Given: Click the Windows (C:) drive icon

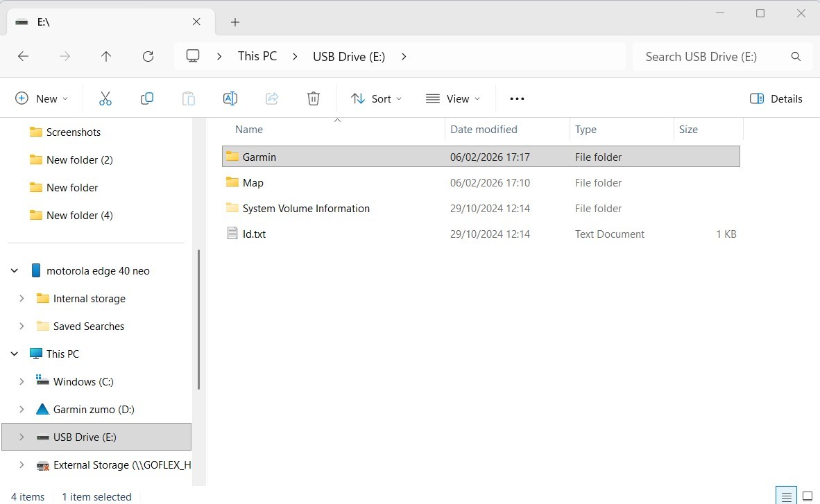Looking at the screenshot, I should tap(42, 381).
